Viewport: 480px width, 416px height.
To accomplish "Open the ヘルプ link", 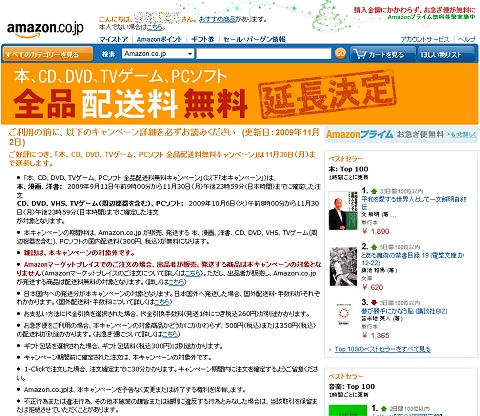I will [x=466, y=39].
